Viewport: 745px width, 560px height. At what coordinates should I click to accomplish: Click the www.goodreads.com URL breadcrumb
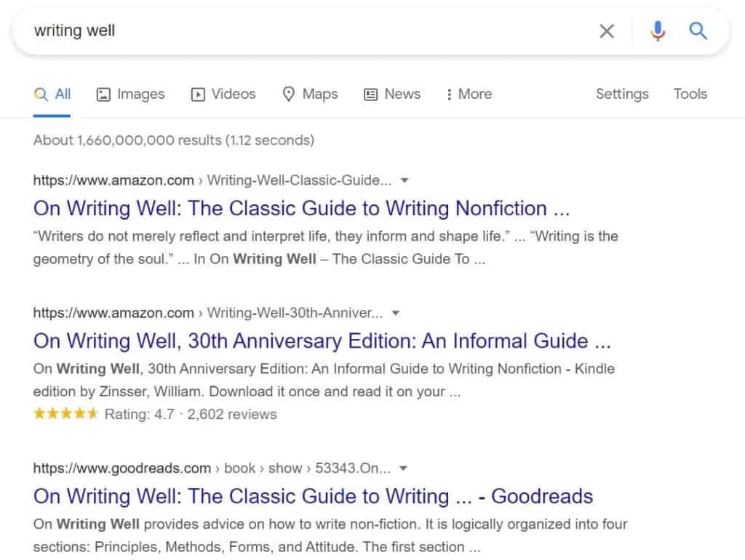[x=122, y=468]
